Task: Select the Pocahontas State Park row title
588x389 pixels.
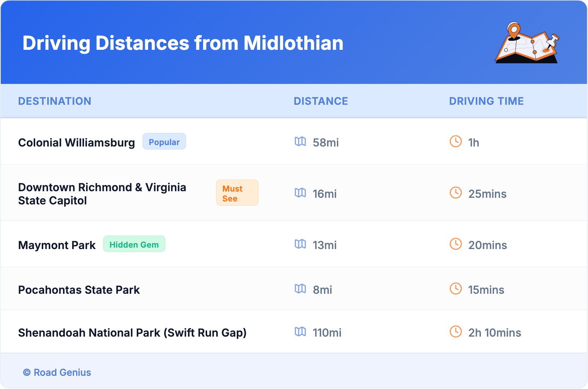Action: tap(79, 290)
